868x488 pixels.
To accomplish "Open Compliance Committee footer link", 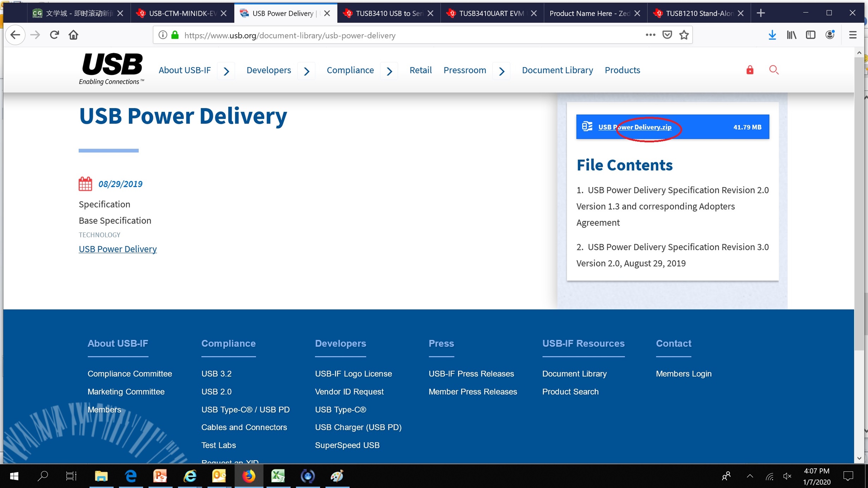I will pyautogui.click(x=129, y=373).
